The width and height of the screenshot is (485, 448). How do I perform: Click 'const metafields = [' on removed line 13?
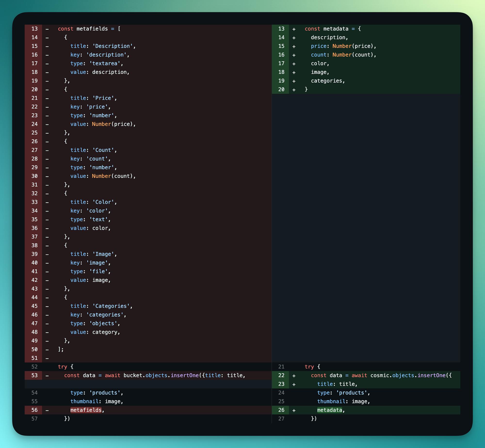coord(89,29)
